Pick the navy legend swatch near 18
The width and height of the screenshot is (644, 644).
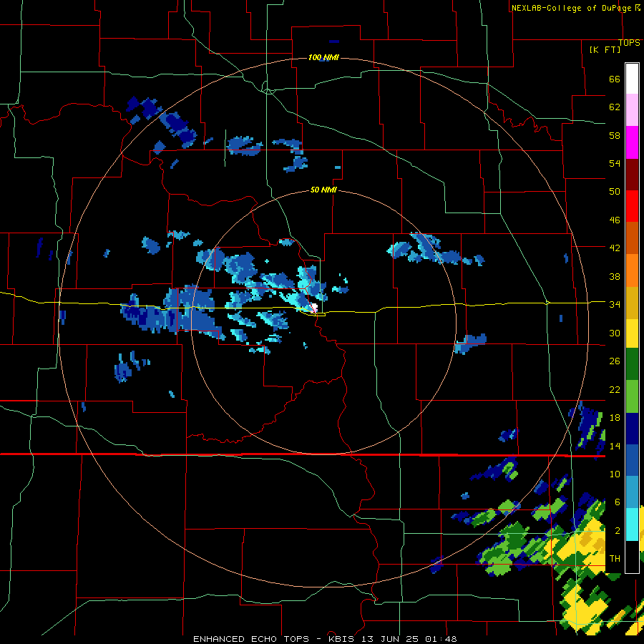[632, 429]
